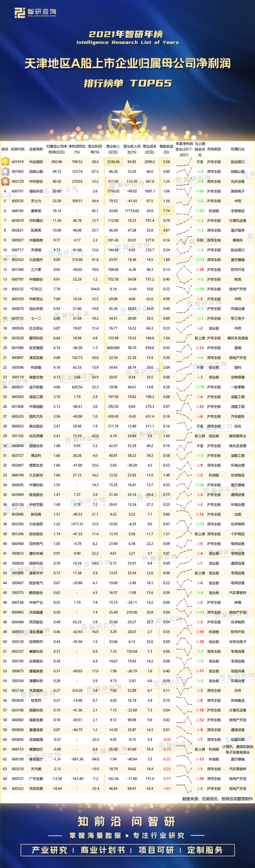Select company name 金开新能
Viewport: 255px width, 868px height.
pos(36,387)
